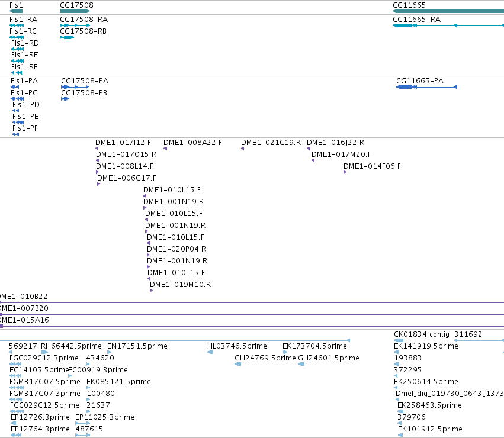Click the Fis1 gene label
504x438 pixels.
16,5
